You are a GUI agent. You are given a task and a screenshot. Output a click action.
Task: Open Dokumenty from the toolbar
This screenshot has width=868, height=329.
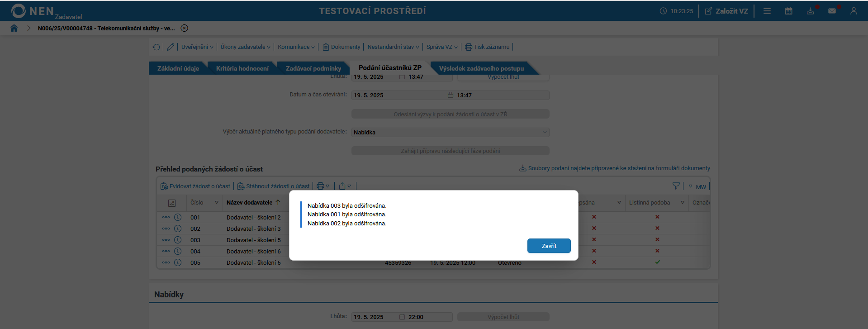tap(342, 47)
